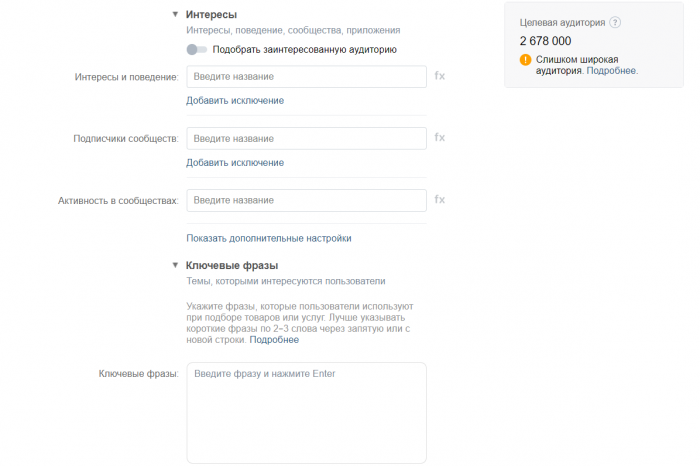
Task: Click the help question mark near Целевая аудитория
Action: point(615,22)
